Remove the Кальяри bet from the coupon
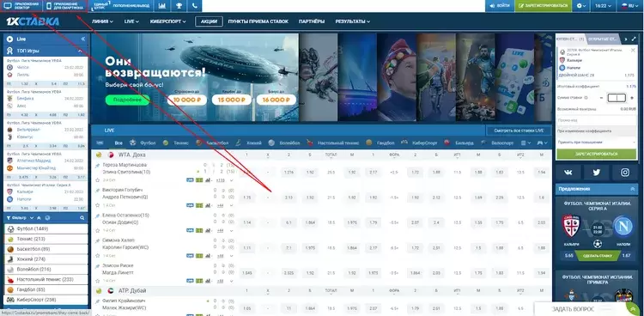Screen dimensions: 644x316 [633, 50]
